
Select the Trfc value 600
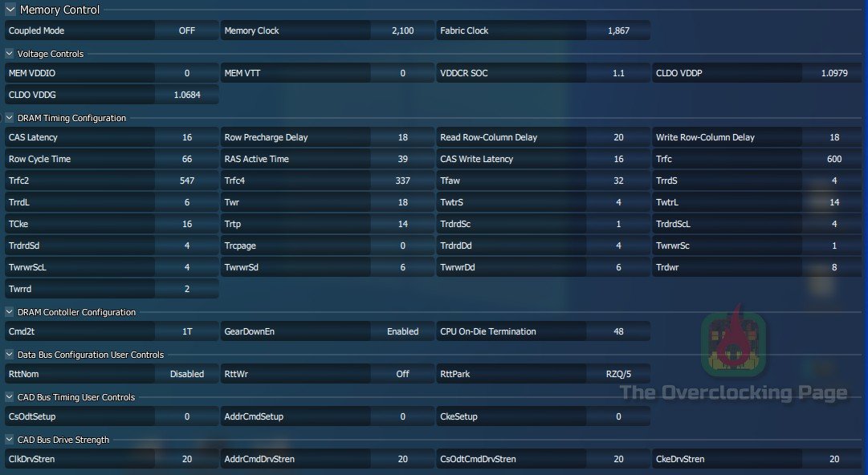point(834,159)
